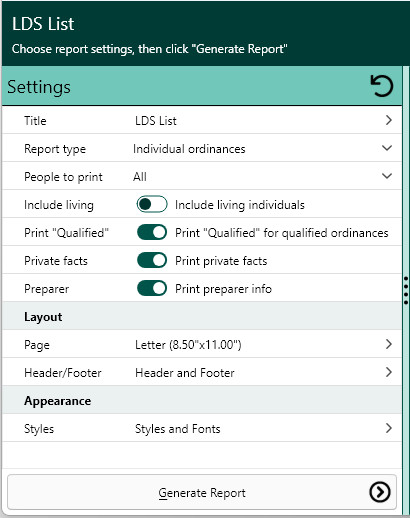
Task: Click the "All" people to print value
Action: coord(140,177)
